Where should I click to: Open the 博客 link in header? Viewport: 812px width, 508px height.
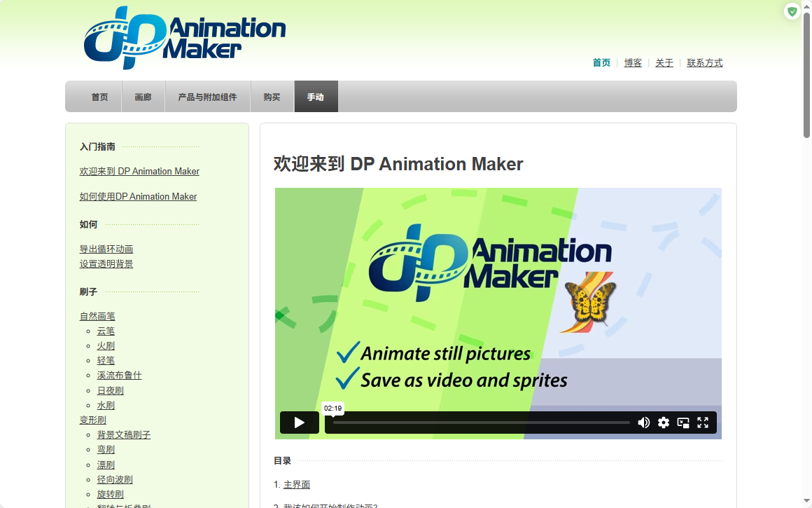633,63
